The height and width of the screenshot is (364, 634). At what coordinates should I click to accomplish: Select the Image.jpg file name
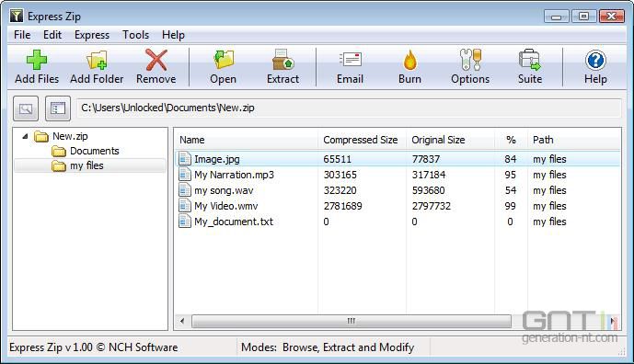217,159
